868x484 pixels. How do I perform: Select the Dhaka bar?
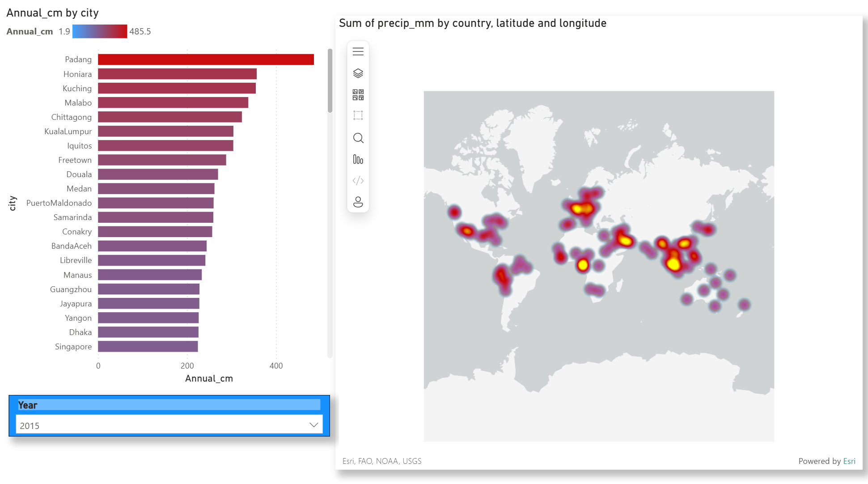pyautogui.click(x=148, y=332)
